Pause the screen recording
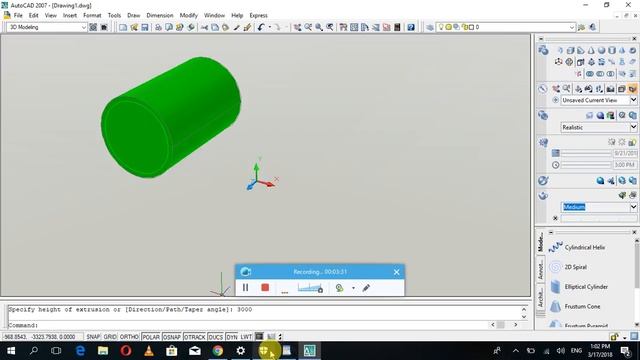 245,288
